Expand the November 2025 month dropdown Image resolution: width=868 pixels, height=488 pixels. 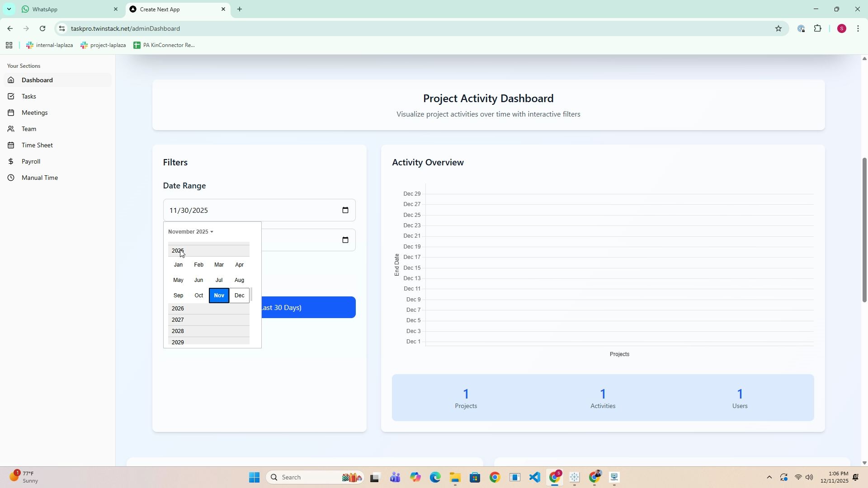[x=190, y=232]
